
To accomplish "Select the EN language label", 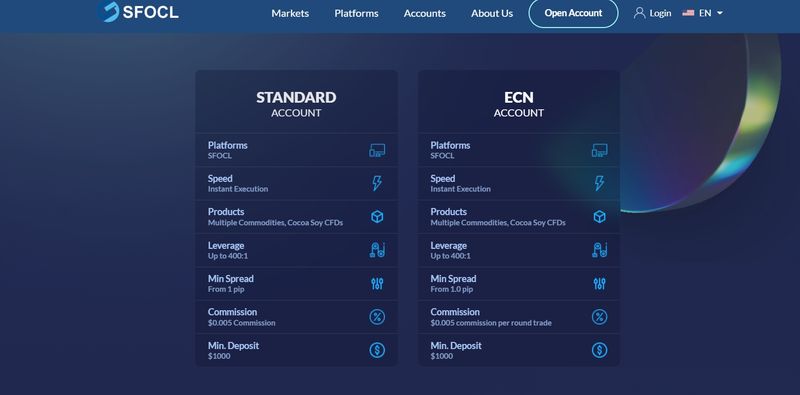I will 705,13.
